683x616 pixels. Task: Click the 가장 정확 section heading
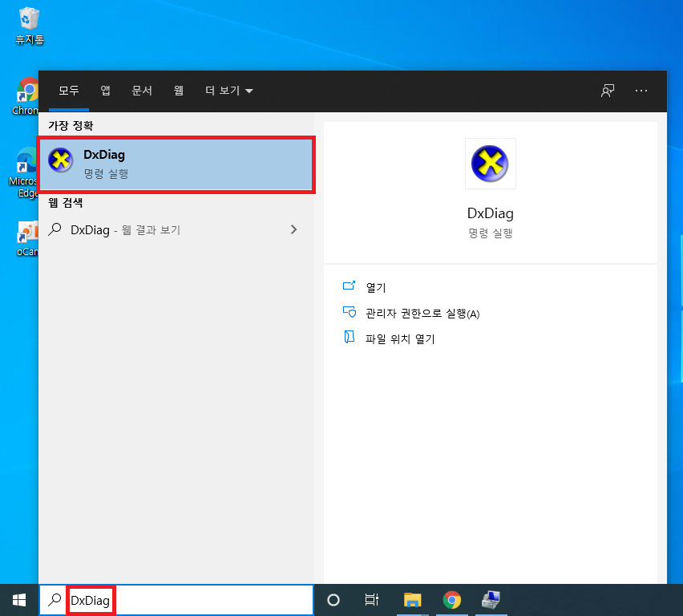71,126
